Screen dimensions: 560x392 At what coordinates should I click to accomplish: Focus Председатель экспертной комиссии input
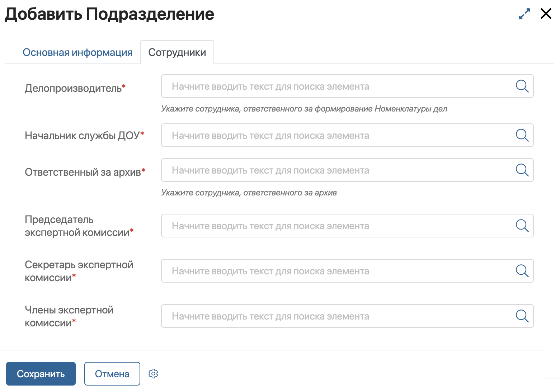coord(347,226)
